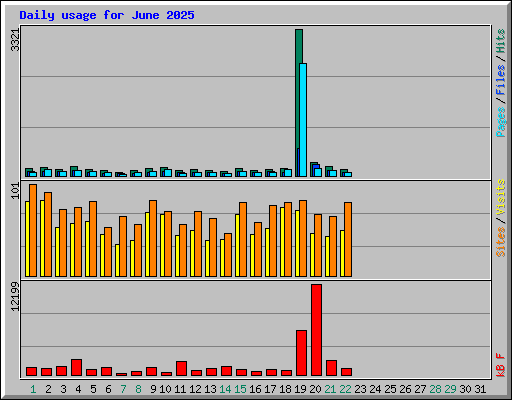Click day label 25 on x-axis
This screenshot has height=400, width=512.
point(390,389)
